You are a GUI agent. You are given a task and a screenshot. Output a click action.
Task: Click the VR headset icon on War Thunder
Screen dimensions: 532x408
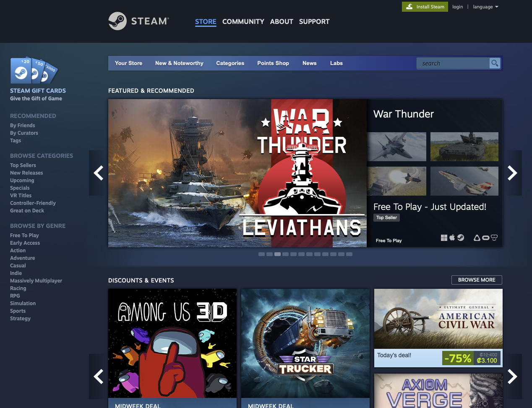click(x=494, y=238)
